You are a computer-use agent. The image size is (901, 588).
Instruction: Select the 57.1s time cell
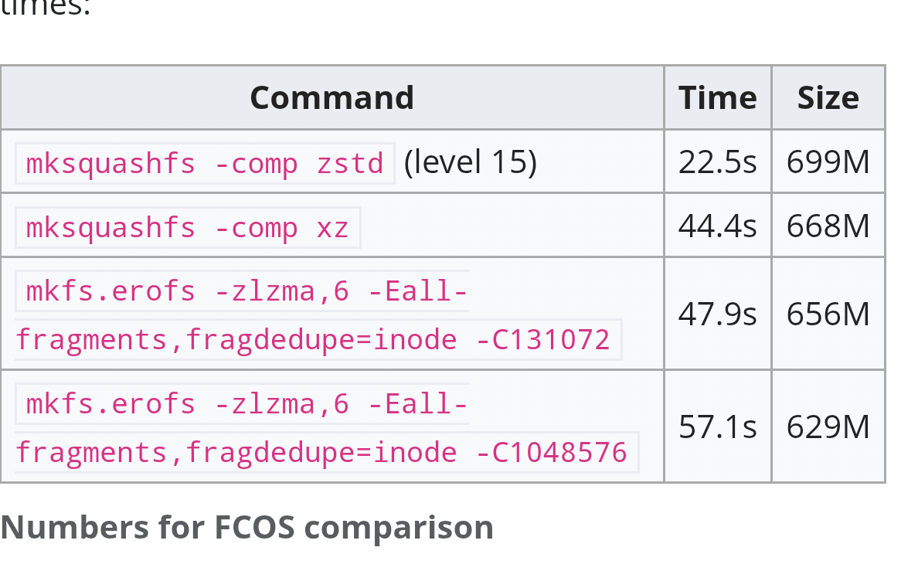pos(717,427)
